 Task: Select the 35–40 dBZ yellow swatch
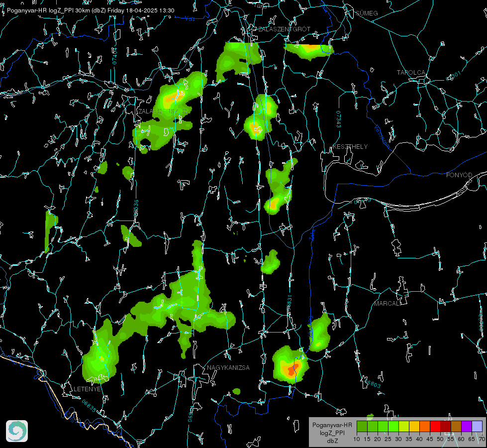(x=414, y=426)
